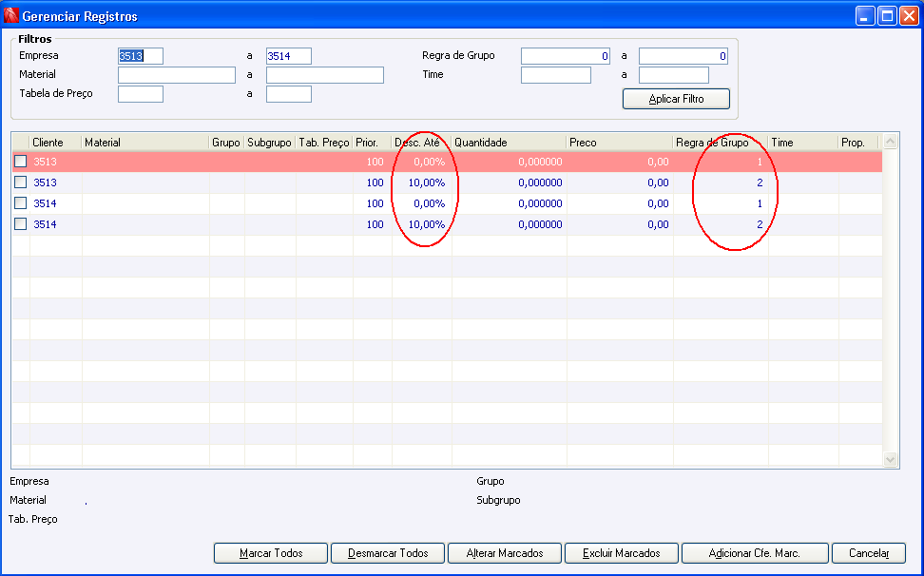
Task: Click Excluir Marcados button
Action: coord(622,553)
